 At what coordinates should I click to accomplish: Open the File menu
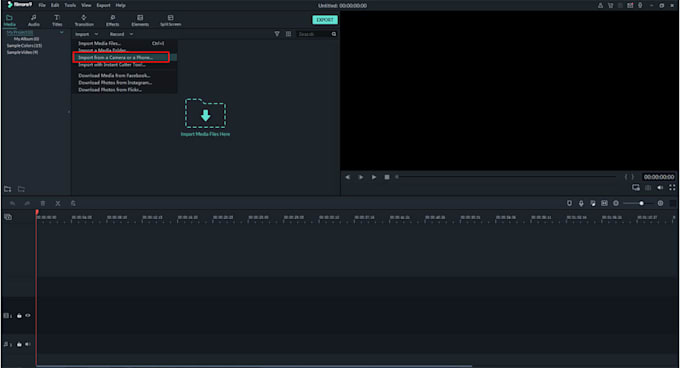(x=42, y=5)
